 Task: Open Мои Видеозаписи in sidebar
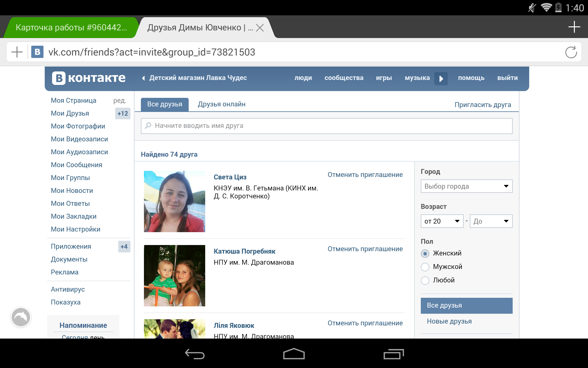point(79,139)
